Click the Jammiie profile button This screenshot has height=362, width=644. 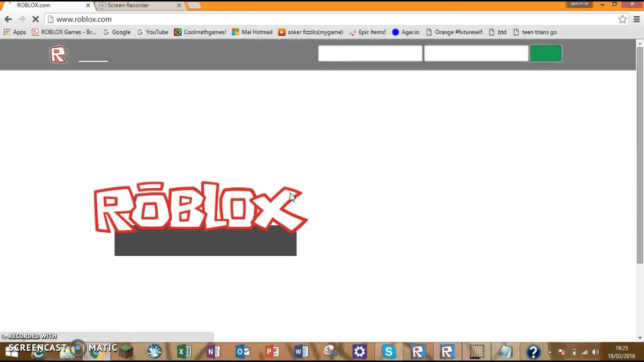click(x=579, y=4)
